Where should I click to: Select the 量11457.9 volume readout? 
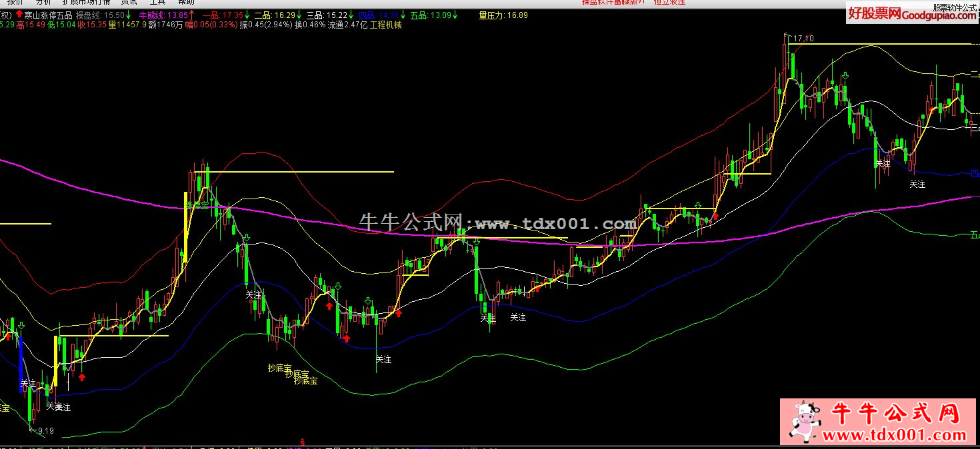(x=127, y=25)
